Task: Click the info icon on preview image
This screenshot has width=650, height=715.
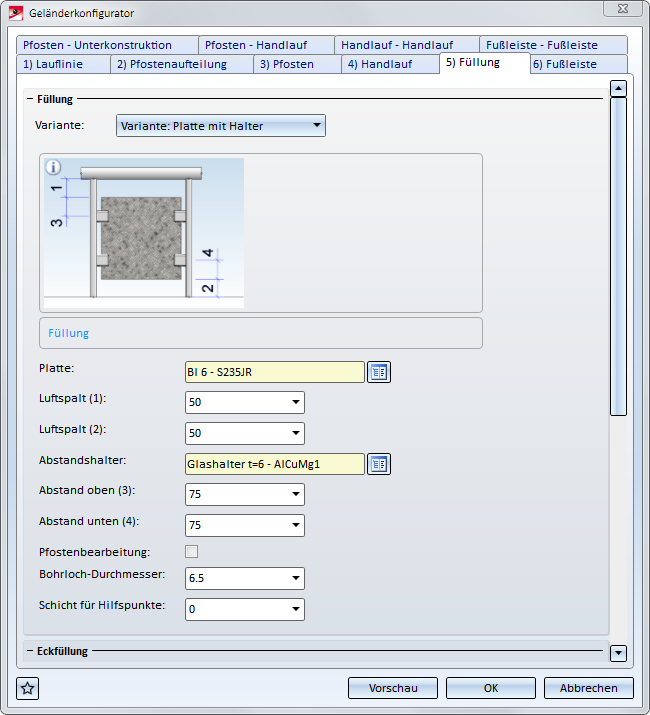Action: coord(54,168)
